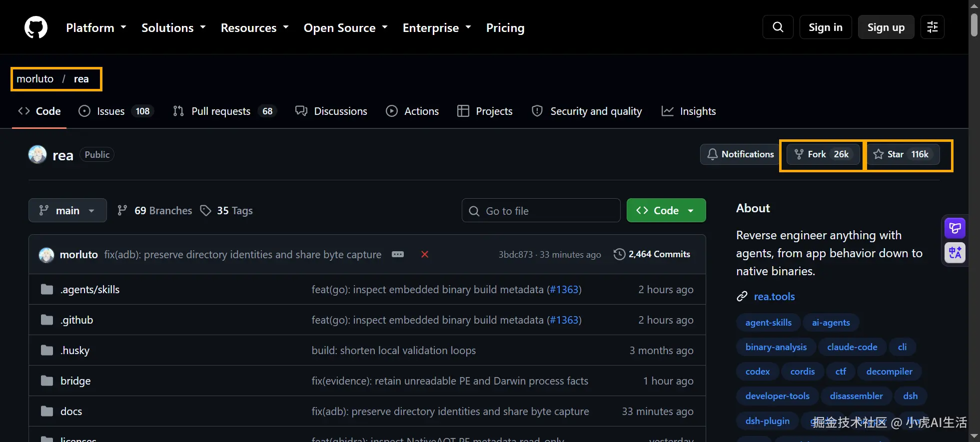Open the search magnifier button

778,27
